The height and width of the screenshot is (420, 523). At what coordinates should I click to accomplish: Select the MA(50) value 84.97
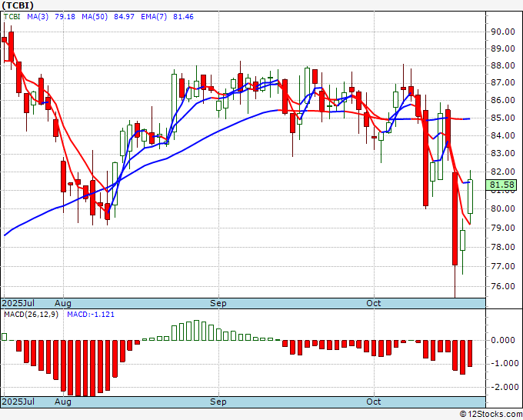click(x=124, y=17)
